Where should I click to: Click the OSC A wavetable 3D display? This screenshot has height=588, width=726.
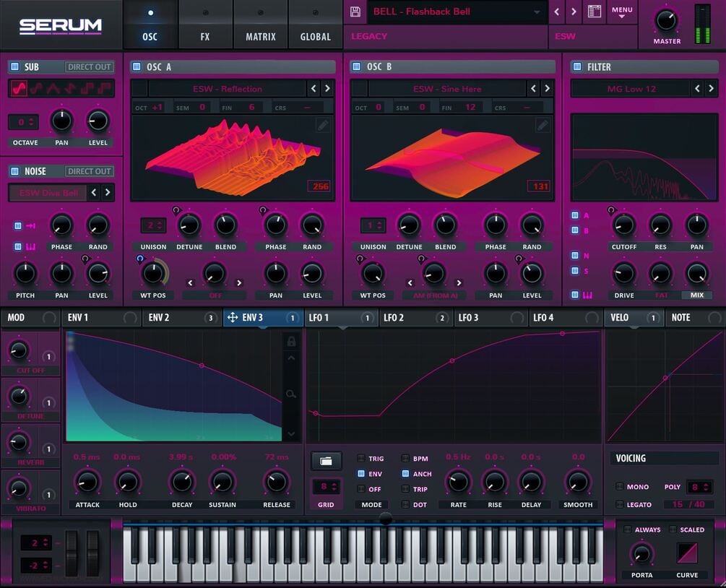(233, 157)
